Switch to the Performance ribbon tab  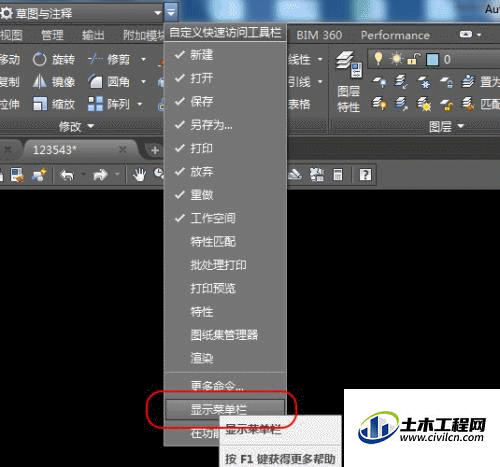395,35
